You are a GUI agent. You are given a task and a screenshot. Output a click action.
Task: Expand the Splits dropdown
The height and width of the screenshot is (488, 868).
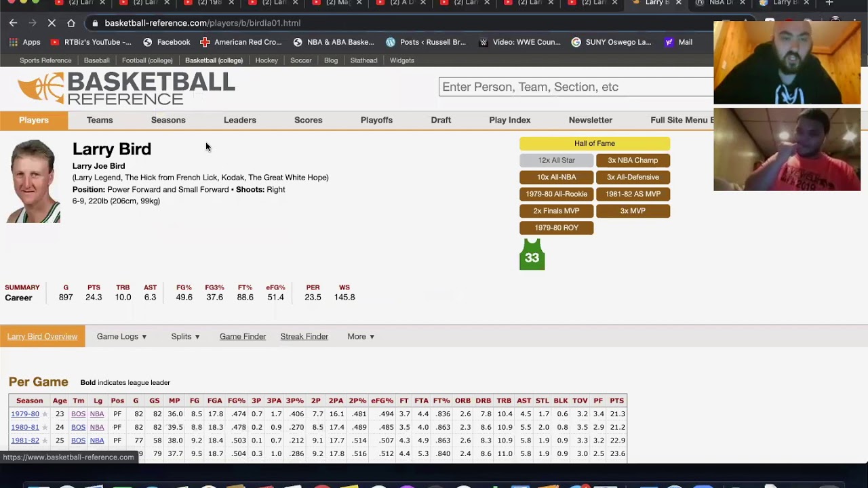[185, 336]
